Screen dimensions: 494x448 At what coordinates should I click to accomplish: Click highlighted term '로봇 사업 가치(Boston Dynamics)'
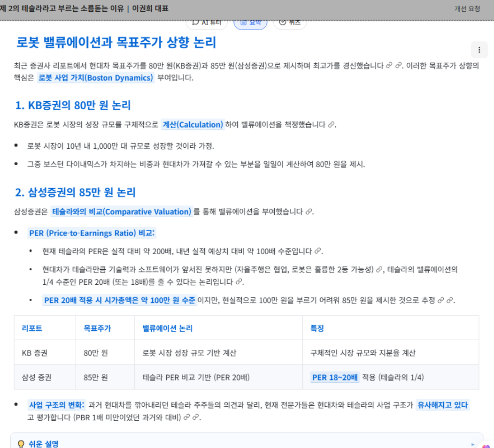tap(96, 78)
